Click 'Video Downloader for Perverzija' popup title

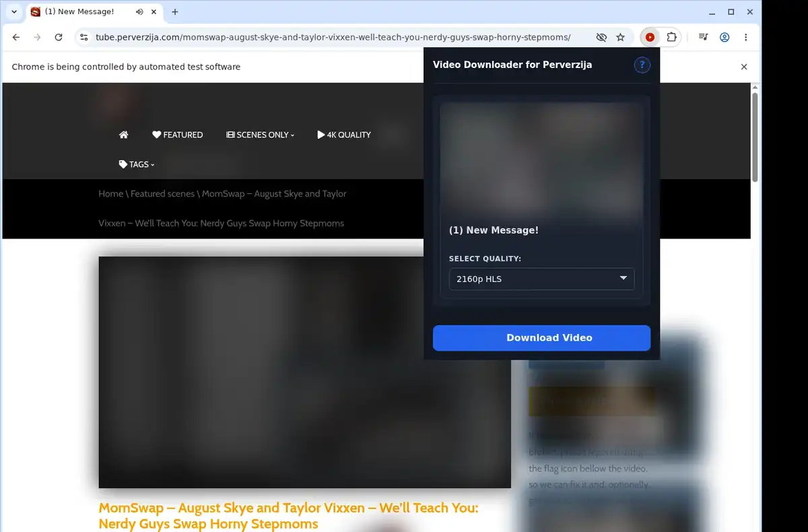[x=512, y=65]
